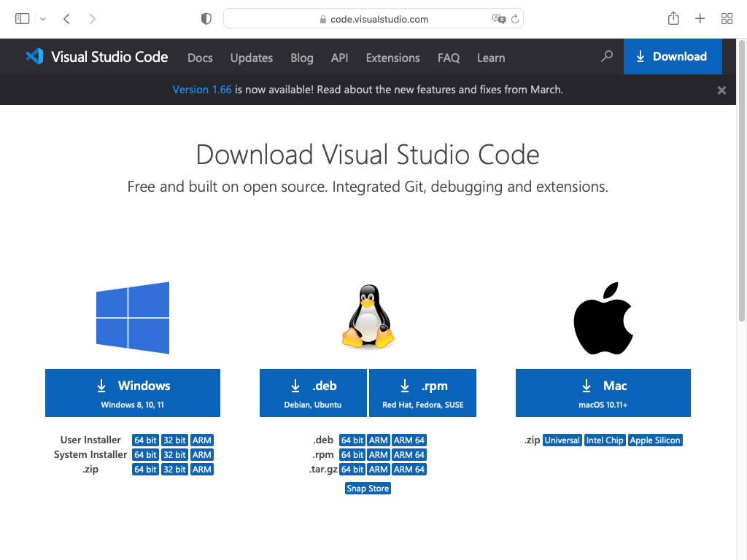Go back with the Safari back arrow
Image resolution: width=747 pixels, height=560 pixels.
pyautogui.click(x=66, y=19)
